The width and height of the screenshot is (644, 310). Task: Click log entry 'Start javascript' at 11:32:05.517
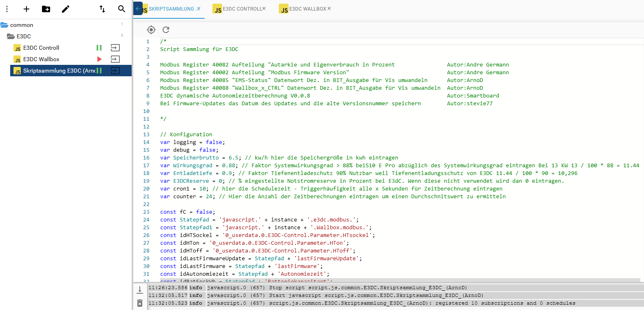(x=395, y=295)
